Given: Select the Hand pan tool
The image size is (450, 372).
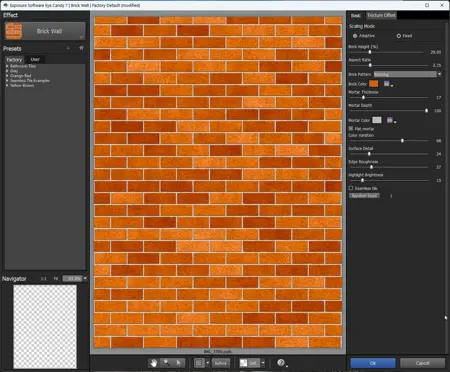Looking at the screenshot, I should click(153, 363).
